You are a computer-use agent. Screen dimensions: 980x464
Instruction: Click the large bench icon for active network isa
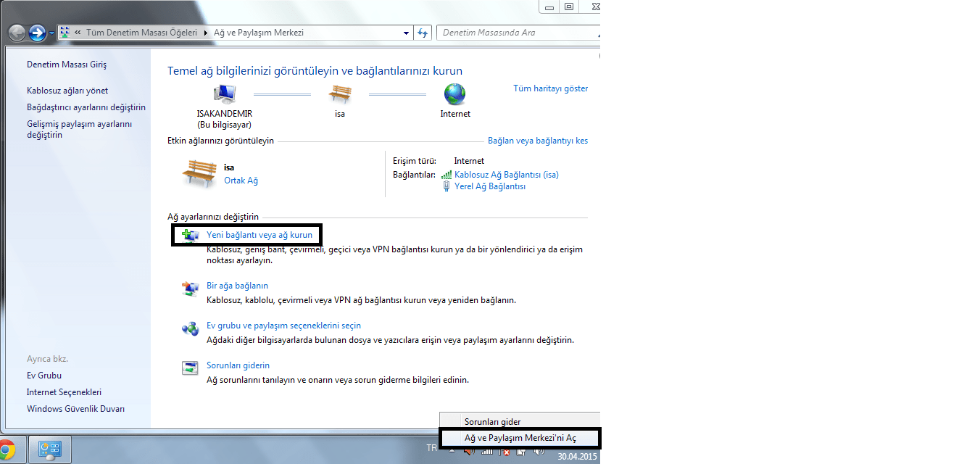199,174
